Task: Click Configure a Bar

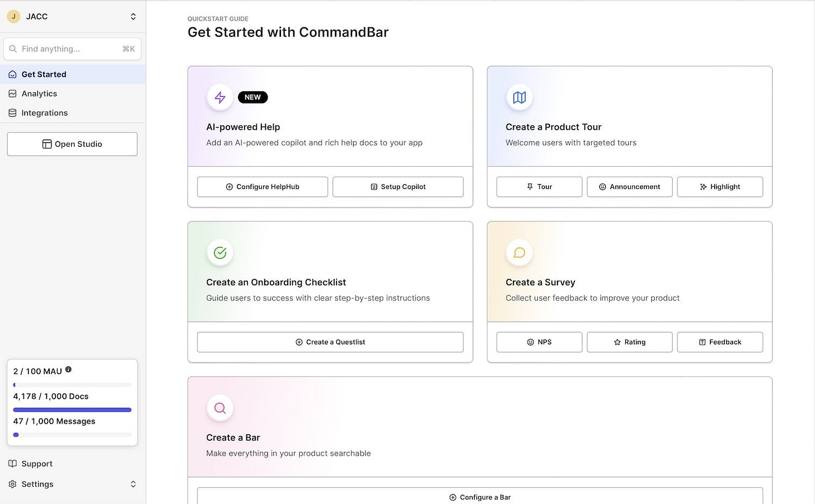Action: pyautogui.click(x=480, y=496)
